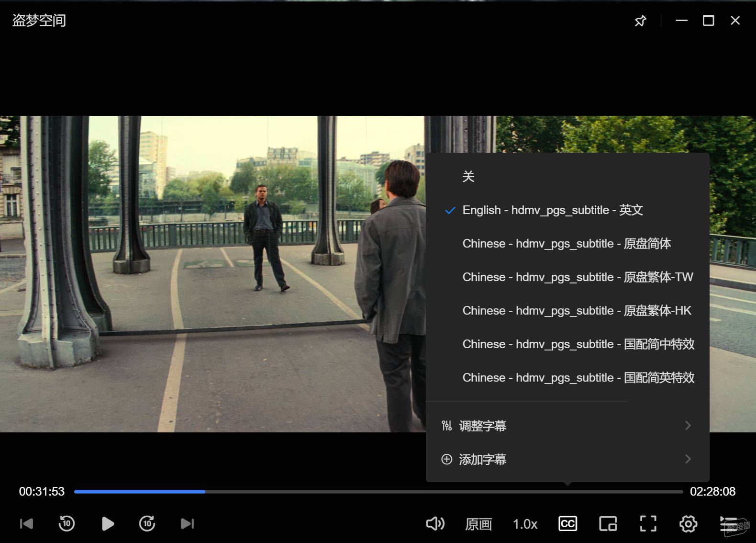Viewport: 756px width, 543px height.
Task: Mute the volume speaker icon
Action: 435,524
